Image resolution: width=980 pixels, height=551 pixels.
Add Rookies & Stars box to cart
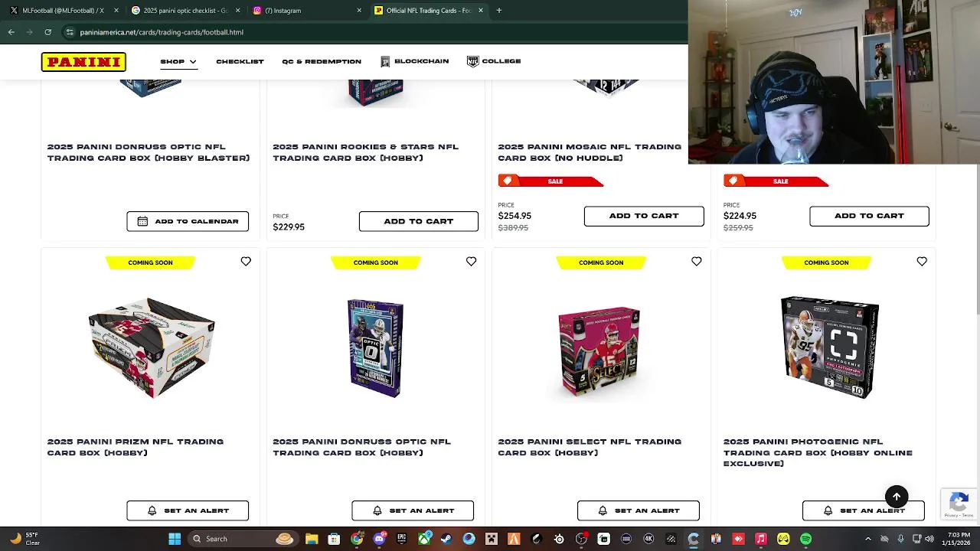(x=419, y=221)
